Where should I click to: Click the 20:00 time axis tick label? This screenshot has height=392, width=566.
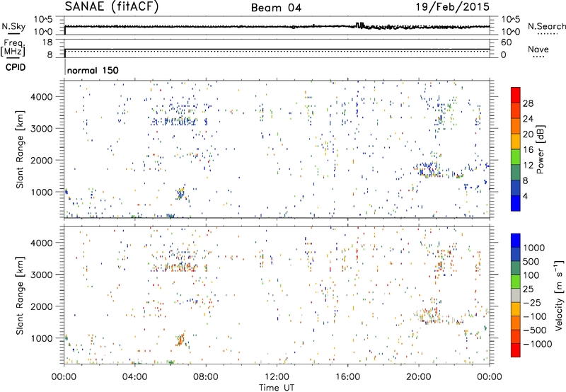click(419, 377)
